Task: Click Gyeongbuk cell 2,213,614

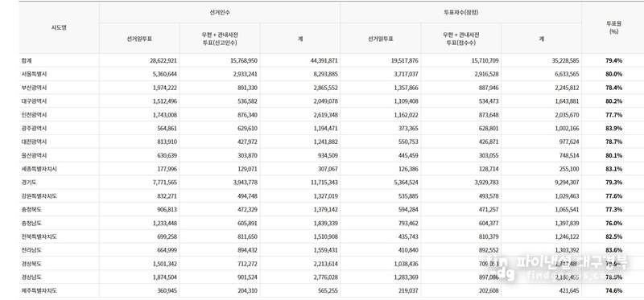Action: pyautogui.click(x=325, y=264)
